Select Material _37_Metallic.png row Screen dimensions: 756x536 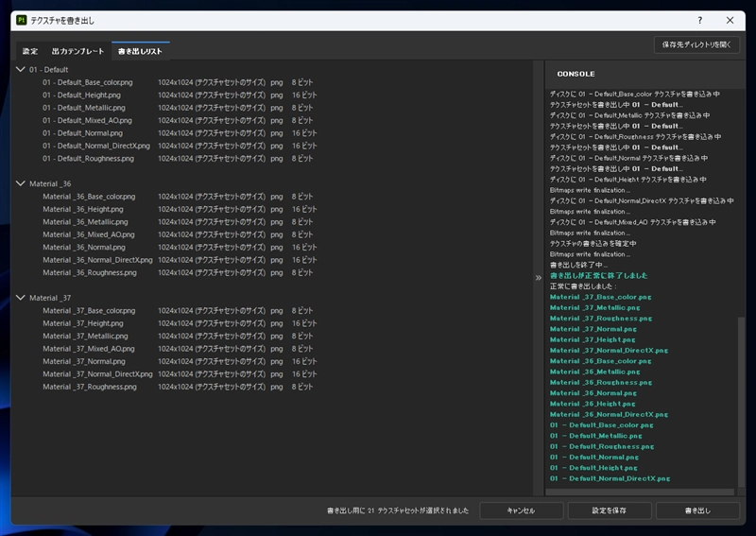(x=178, y=337)
